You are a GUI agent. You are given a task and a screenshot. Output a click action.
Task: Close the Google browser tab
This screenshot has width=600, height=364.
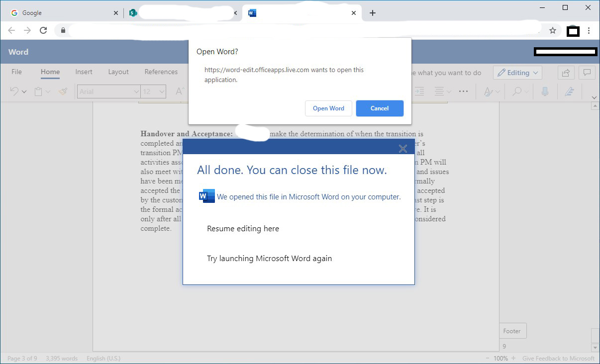click(x=116, y=13)
